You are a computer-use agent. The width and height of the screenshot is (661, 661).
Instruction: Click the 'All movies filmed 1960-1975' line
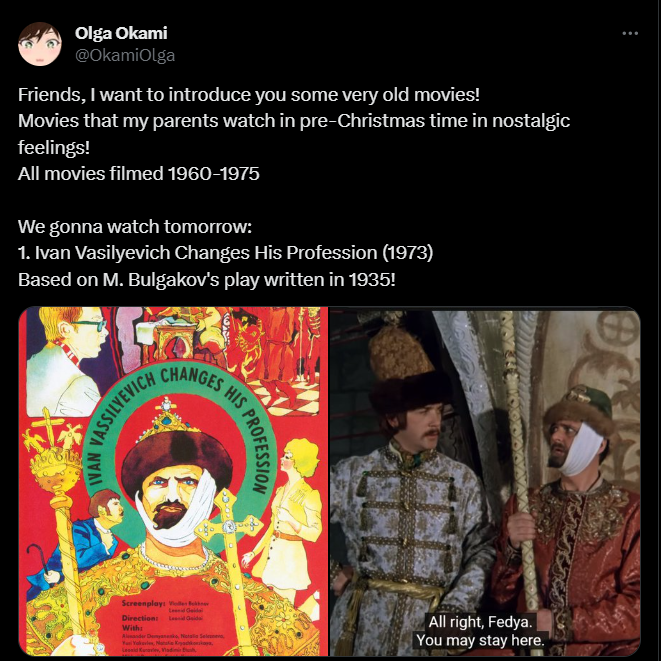pos(139,173)
